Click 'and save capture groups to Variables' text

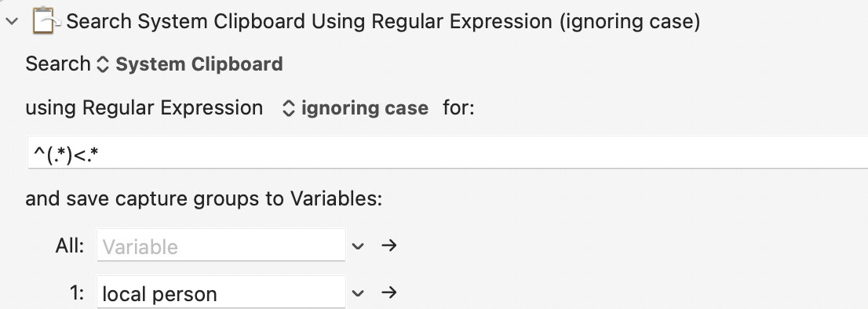pos(204,198)
